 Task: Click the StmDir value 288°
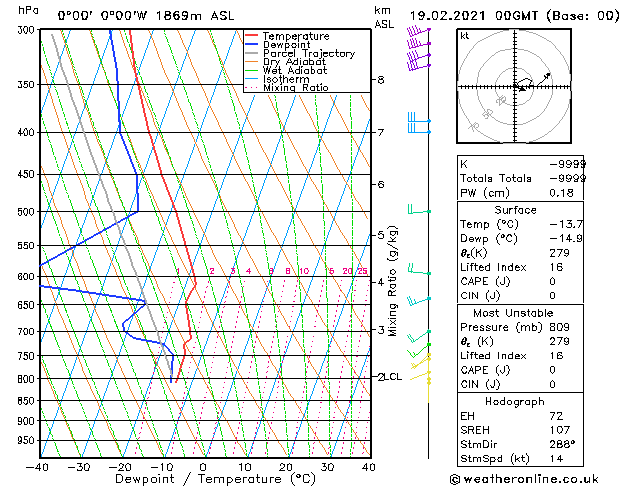562,444
